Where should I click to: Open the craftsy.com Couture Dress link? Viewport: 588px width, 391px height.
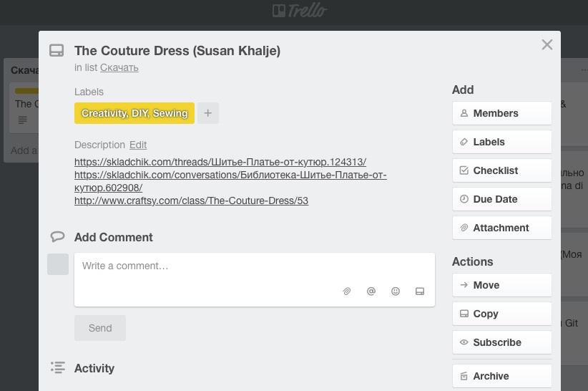tap(191, 201)
